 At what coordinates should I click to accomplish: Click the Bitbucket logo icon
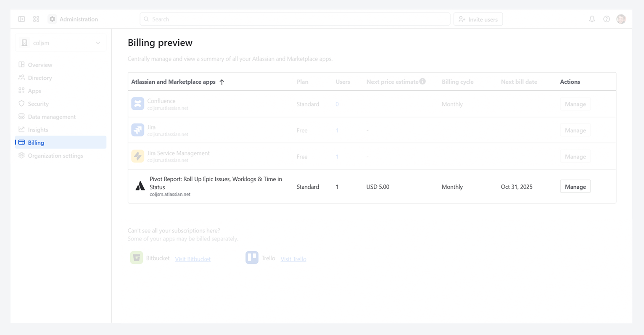[x=137, y=258]
